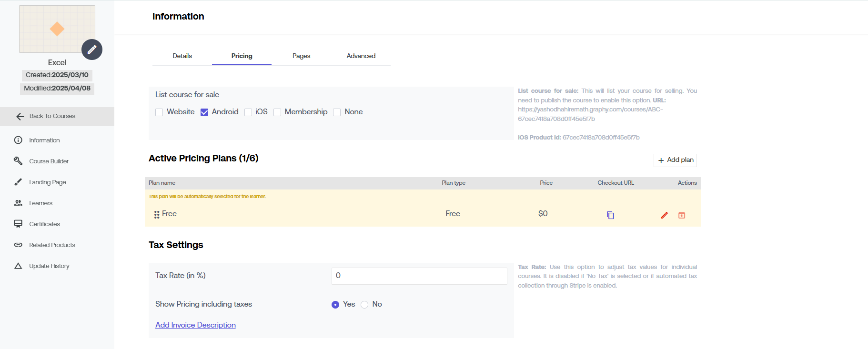Screen dimensions: 868x349
Task: Enable the Website sale checkbox
Action: coord(159,112)
